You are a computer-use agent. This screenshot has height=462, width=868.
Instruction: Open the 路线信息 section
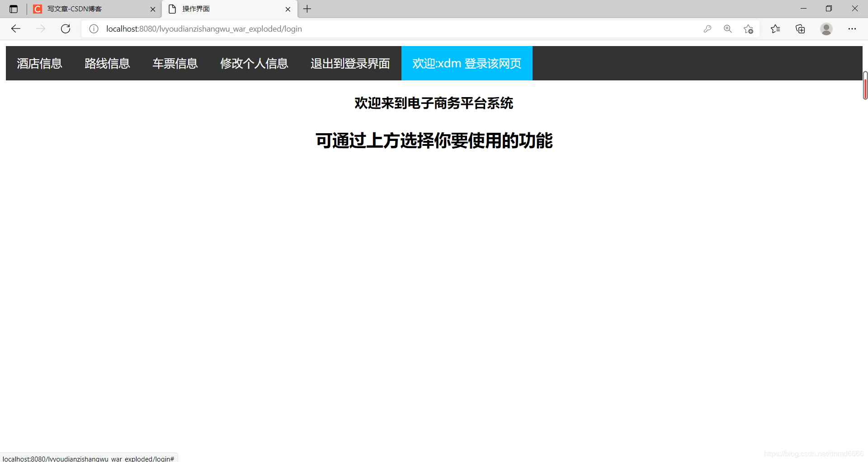(x=107, y=63)
